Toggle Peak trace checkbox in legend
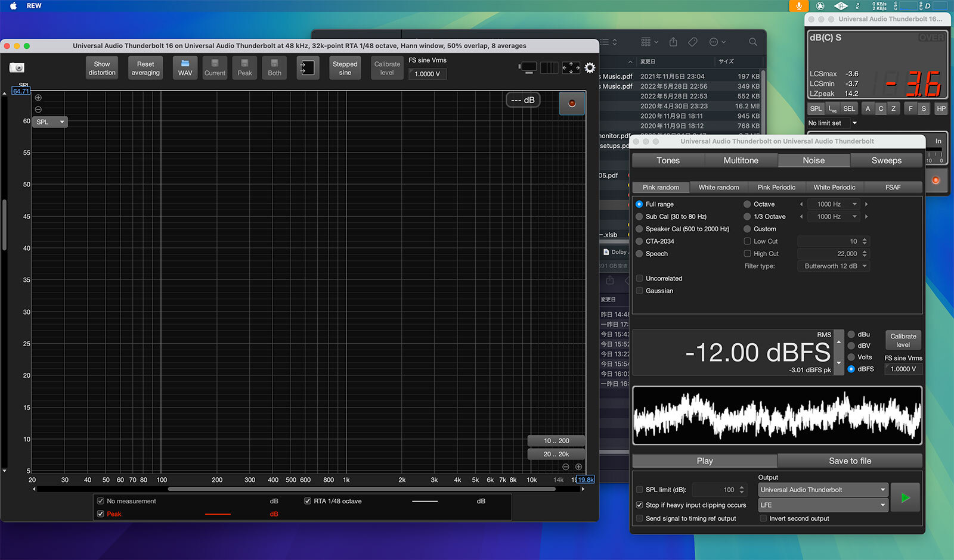The height and width of the screenshot is (560, 954). click(101, 514)
